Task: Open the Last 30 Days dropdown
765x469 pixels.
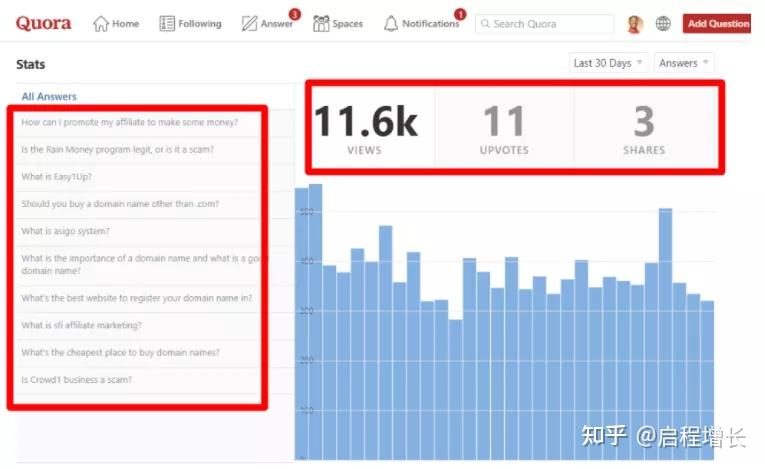Action: [608, 63]
